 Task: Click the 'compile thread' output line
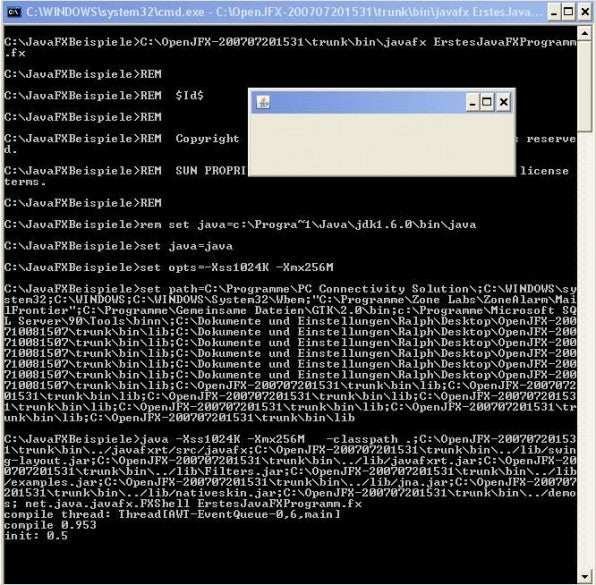point(172,514)
